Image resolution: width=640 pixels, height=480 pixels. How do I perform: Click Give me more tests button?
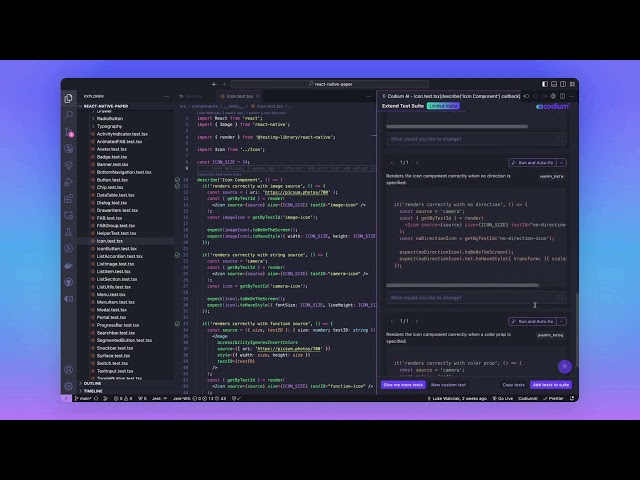(x=403, y=384)
